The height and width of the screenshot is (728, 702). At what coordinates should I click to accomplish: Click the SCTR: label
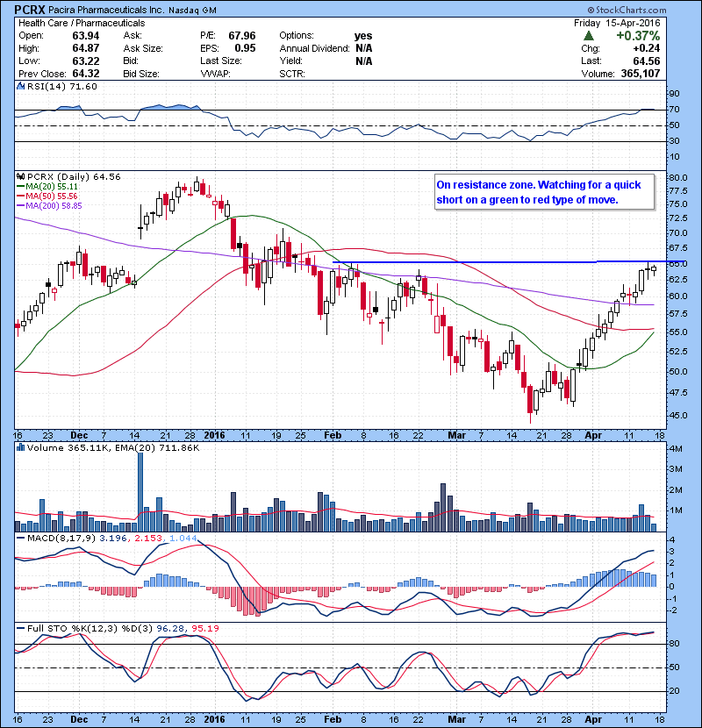click(x=292, y=74)
